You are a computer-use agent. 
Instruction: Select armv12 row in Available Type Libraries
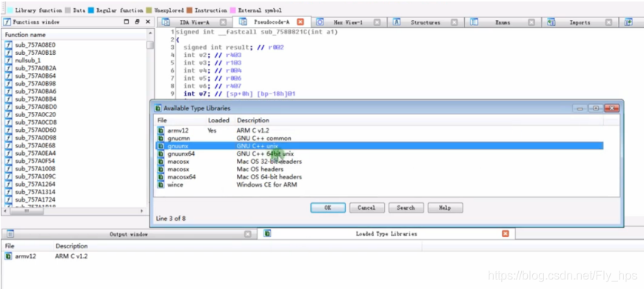[x=380, y=130]
